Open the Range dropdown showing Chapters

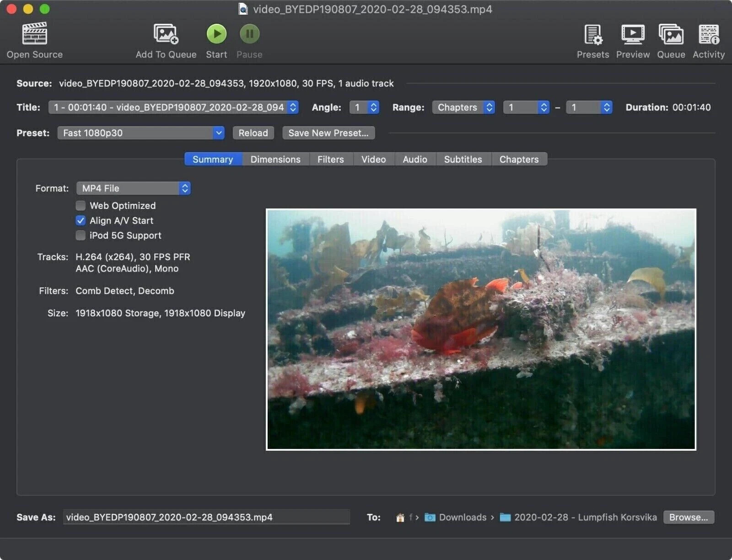pyautogui.click(x=463, y=107)
